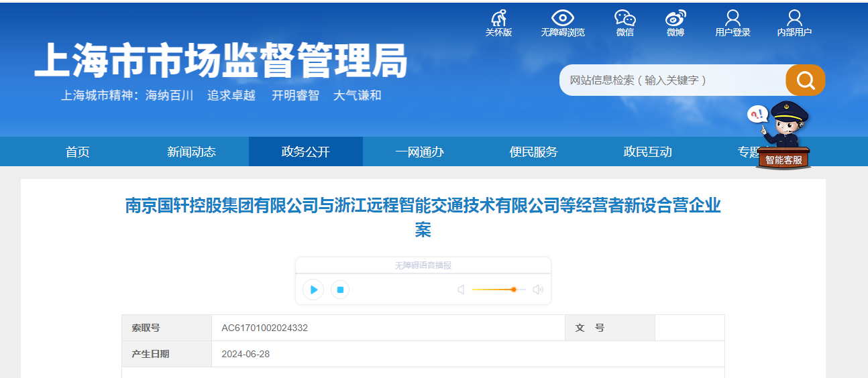The image size is (868, 378).
Task: Stop the voice broadcast playback
Action: 340,290
